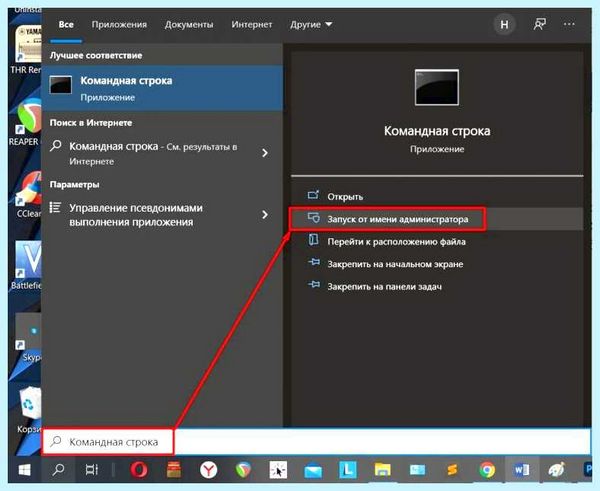Click the H user account avatar
Image resolution: width=600 pixels, height=491 pixels.
[x=504, y=25]
